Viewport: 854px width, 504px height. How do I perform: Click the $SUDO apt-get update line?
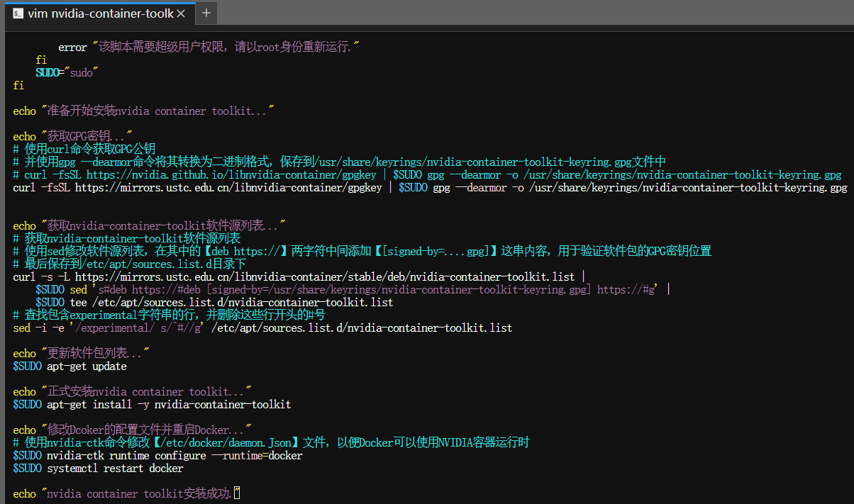tap(70, 366)
